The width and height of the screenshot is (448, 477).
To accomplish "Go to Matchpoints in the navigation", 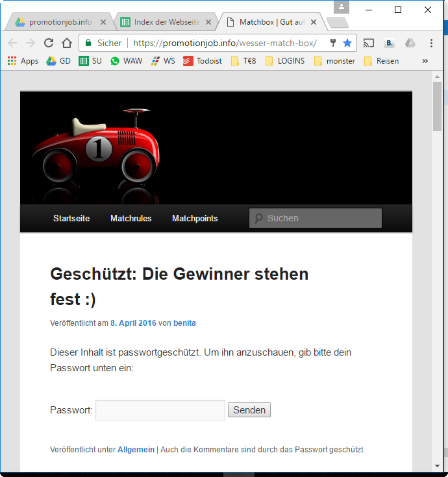I will [x=195, y=219].
